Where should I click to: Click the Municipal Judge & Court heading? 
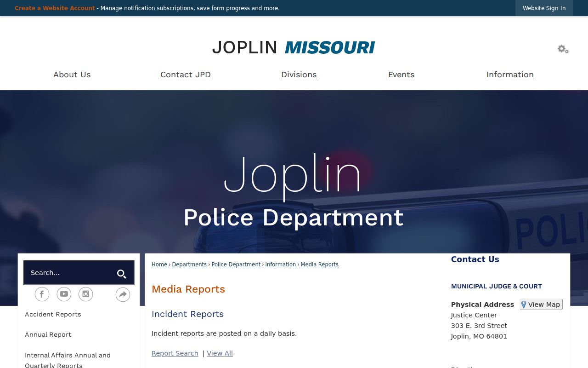(x=497, y=286)
